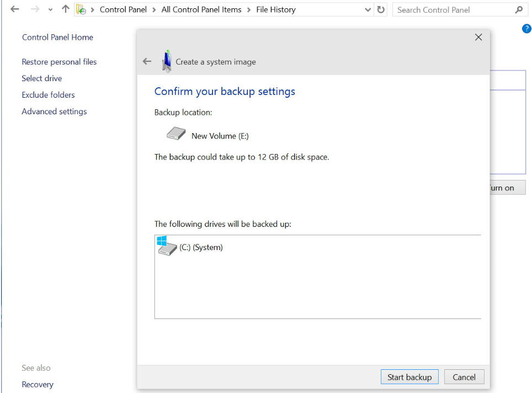This screenshot has height=393, width=532.
Task: Click the 12 GB disk space message
Action: [x=242, y=157]
